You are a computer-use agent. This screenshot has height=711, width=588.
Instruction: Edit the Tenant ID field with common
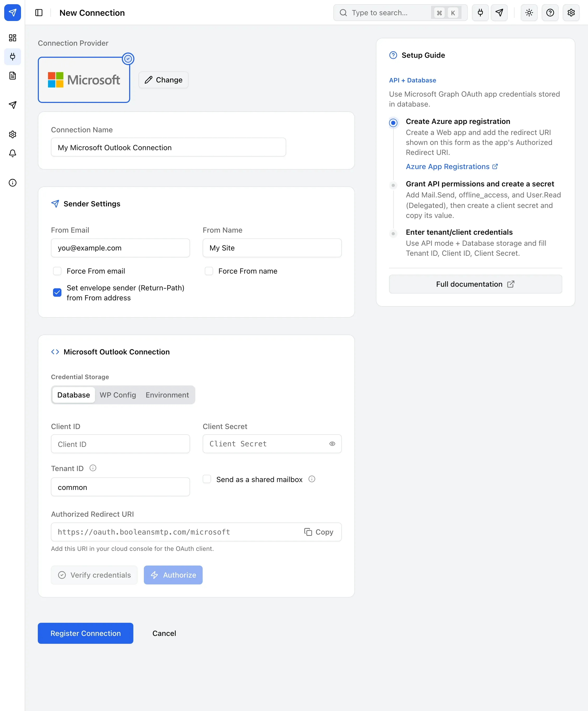(120, 487)
